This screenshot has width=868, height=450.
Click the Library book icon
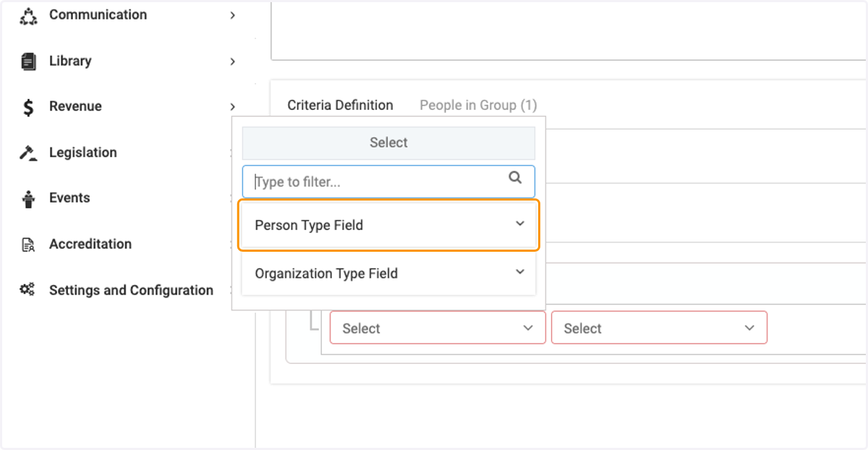point(28,61)
